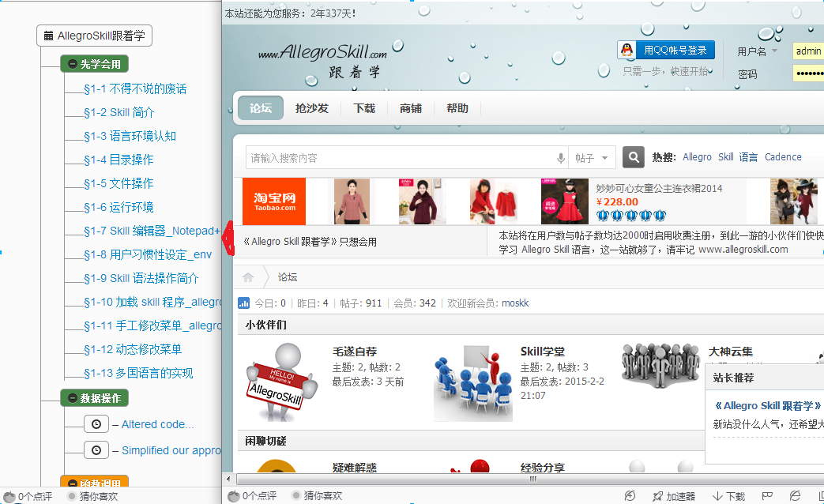This screenshot has width=824, height=504.
Task: Open the 疑难解惑 forum
Action: [355, 467]
